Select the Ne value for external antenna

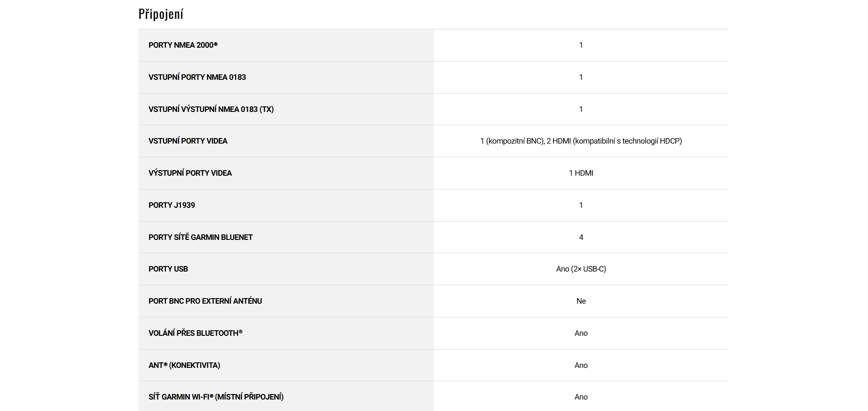(x=581, y=301)
